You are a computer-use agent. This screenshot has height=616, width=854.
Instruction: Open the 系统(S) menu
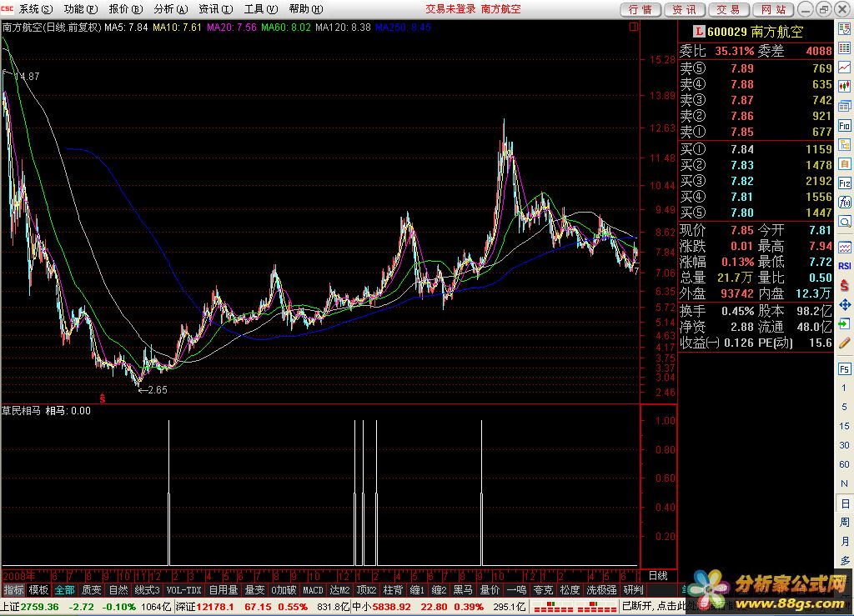pos(36,9)
